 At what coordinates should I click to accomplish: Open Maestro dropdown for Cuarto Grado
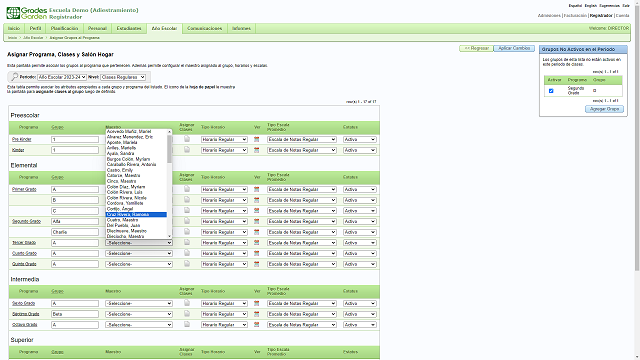139,253
